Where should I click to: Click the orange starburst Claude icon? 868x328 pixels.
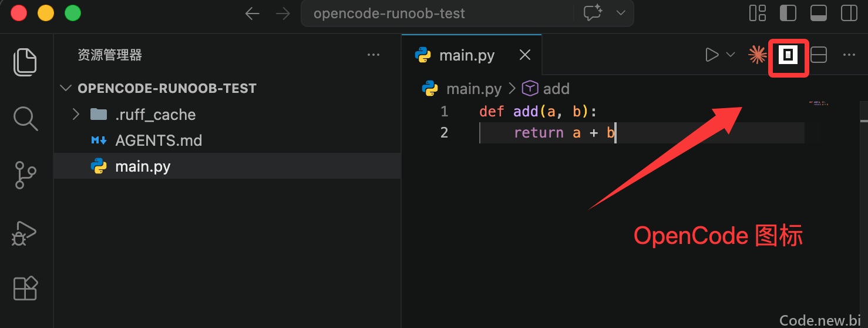pyautogui.click(x=757, y=55)
